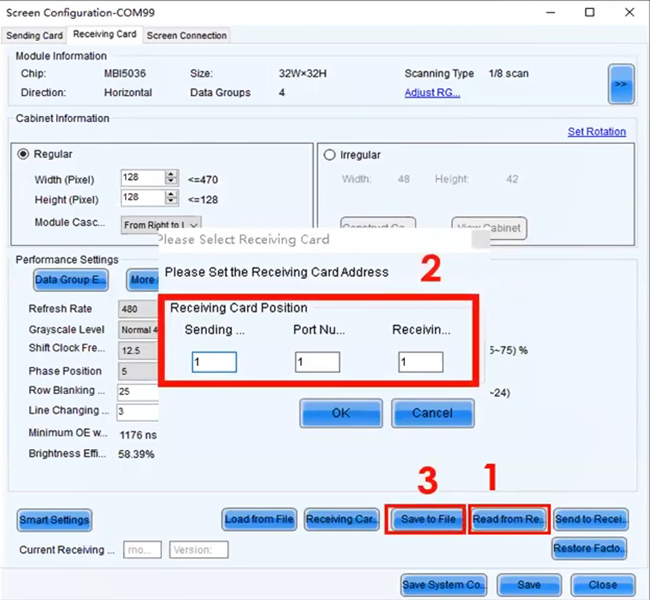Click the Restore Factory button

(x=589, y=549)
